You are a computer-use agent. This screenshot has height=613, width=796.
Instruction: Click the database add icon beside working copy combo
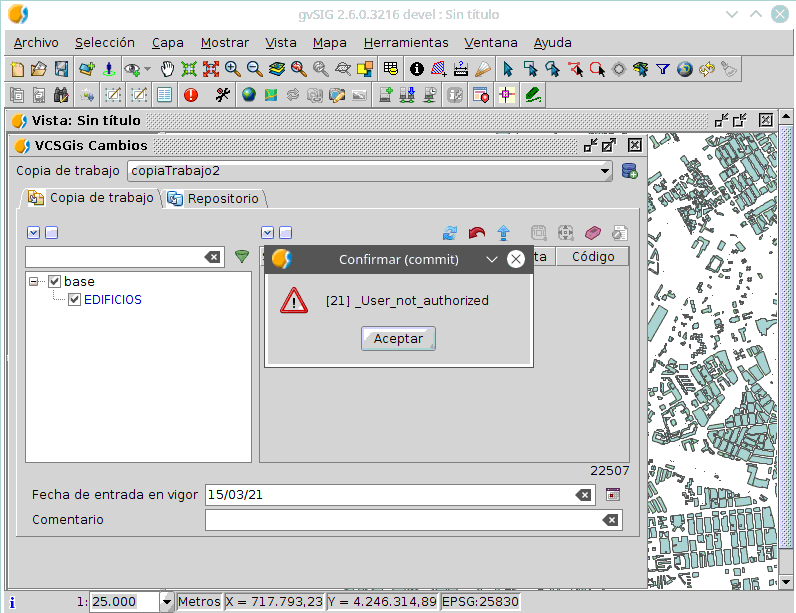click(x=629, y=171)
